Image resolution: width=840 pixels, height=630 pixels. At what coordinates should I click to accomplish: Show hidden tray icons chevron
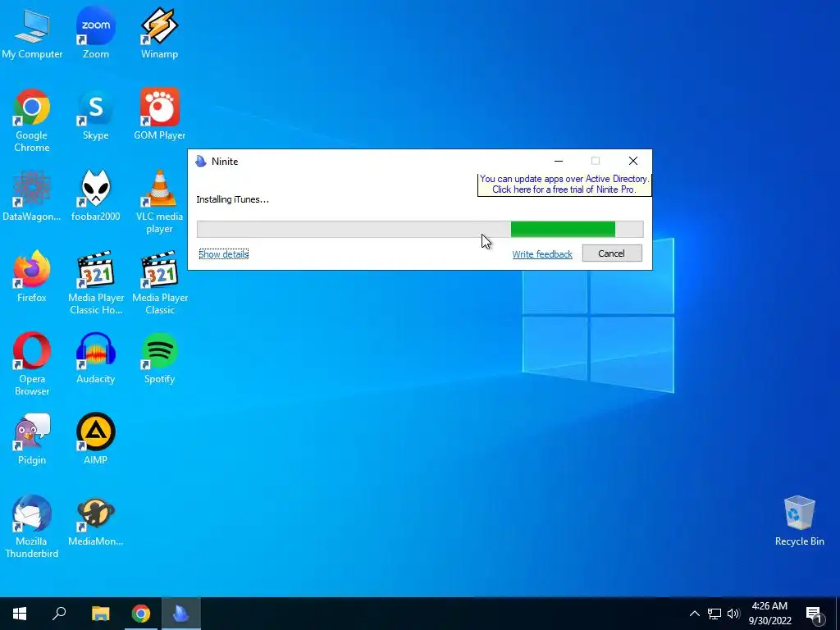[694, 614]
